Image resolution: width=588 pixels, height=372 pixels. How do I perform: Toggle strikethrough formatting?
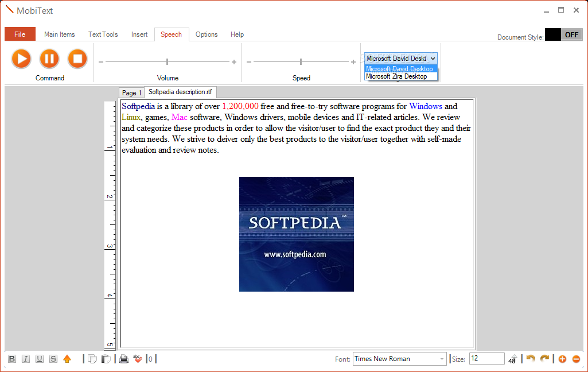coord(53,359)
